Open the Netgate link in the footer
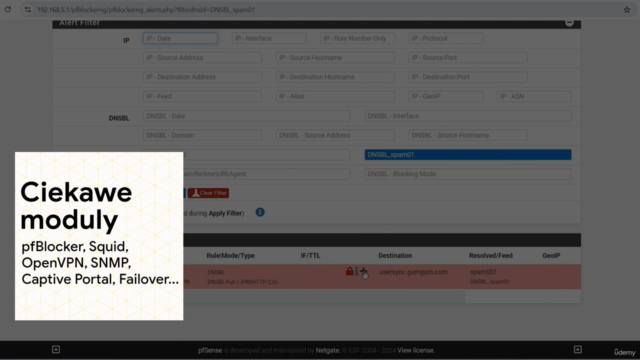Image resolution: width=640 pixels, height=360 pixels. 327,350
